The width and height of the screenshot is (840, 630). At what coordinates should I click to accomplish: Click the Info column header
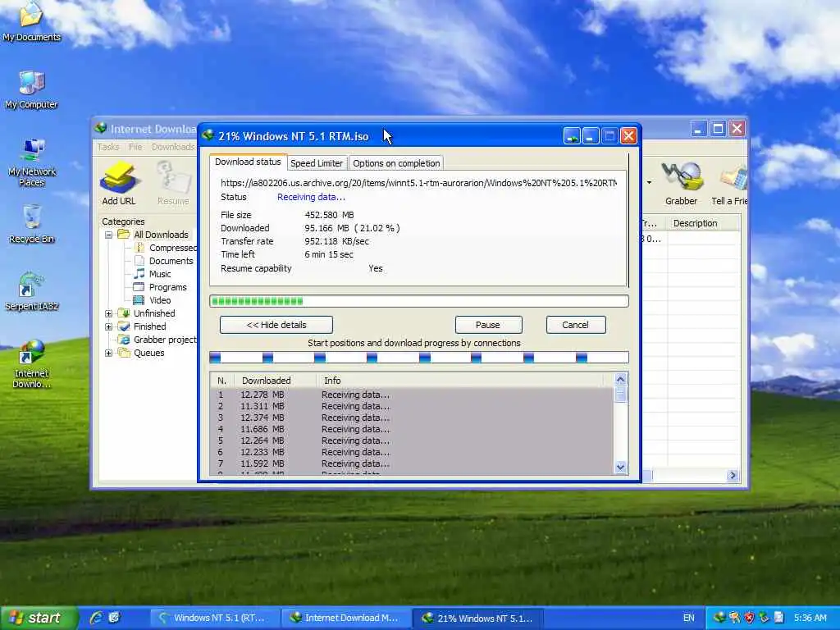coord(461,381)
